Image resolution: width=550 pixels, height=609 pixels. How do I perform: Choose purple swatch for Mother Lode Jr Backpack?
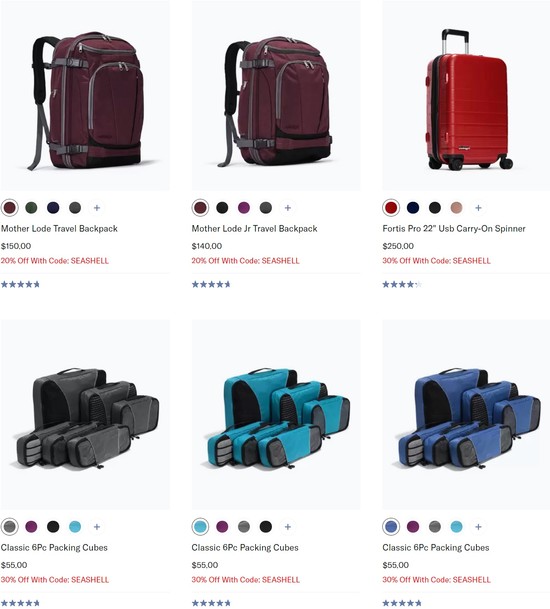tap(244, 208)
